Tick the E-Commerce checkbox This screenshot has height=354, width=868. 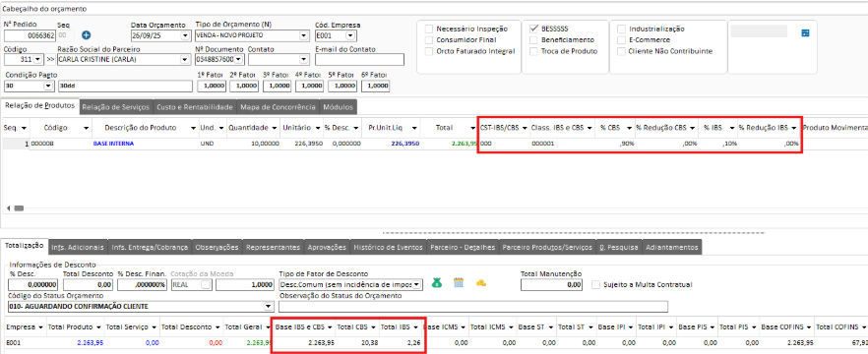pyautogui.click(x=621, y=39)
